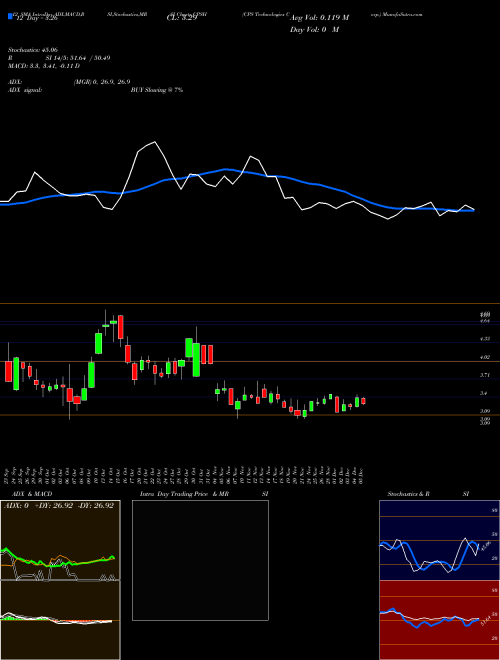500x660 pixels.
Task: Click the 4.33 price axis label
Action: coord(485,338)
